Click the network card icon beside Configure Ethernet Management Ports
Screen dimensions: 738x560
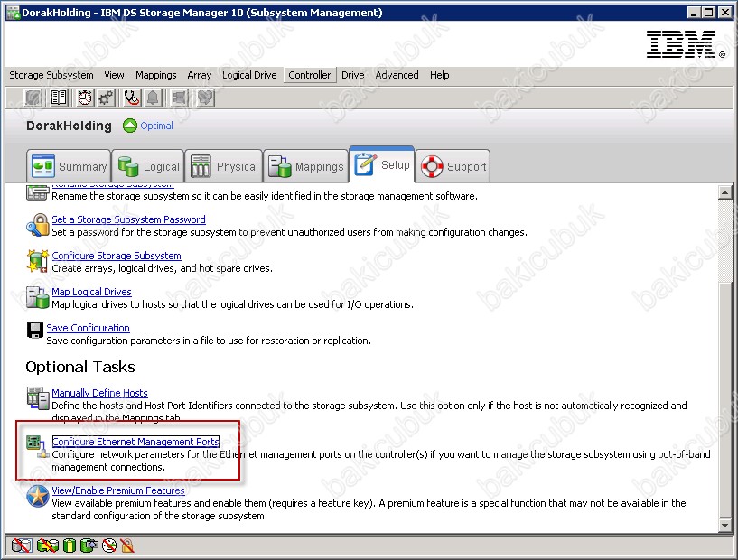tap(38, 446)
